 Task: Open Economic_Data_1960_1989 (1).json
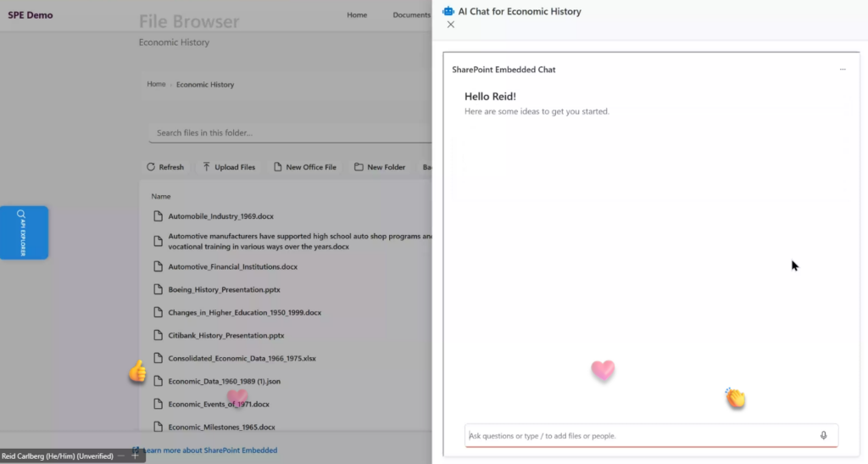pyautogui.click(x=224, y=382)
